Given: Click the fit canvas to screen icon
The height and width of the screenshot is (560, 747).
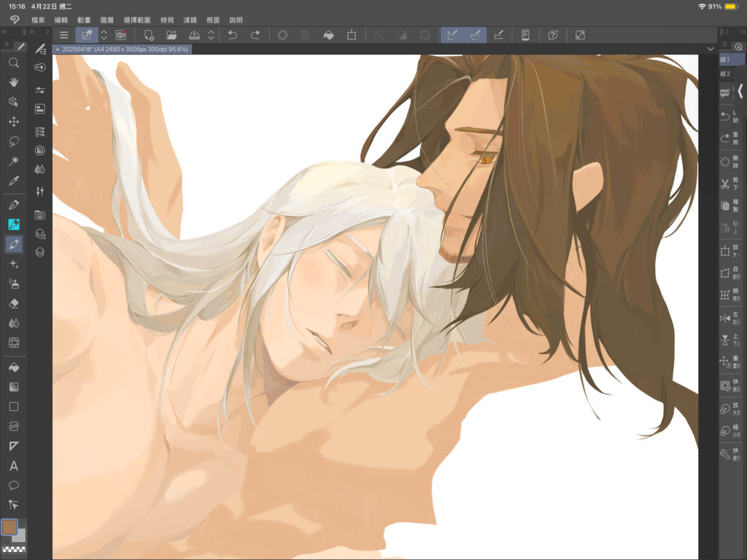Looking at the screenshot, I should tap(580, 35).
